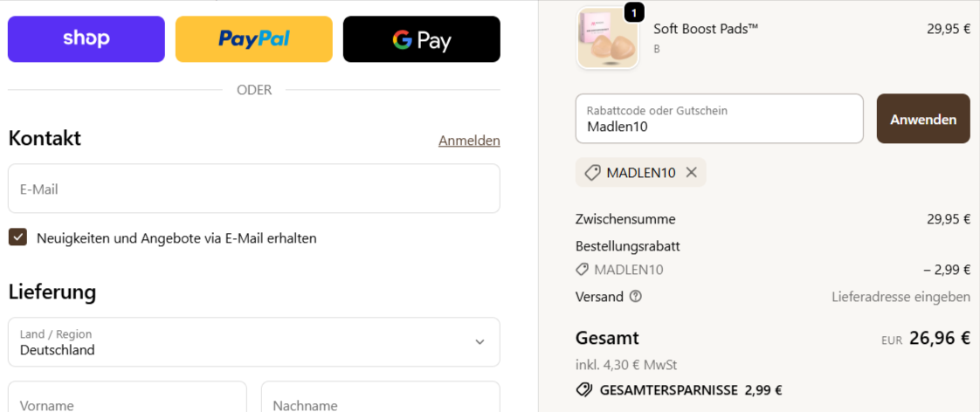Click discount tag icon under Bestellungsrabatt

coord(583,270)
